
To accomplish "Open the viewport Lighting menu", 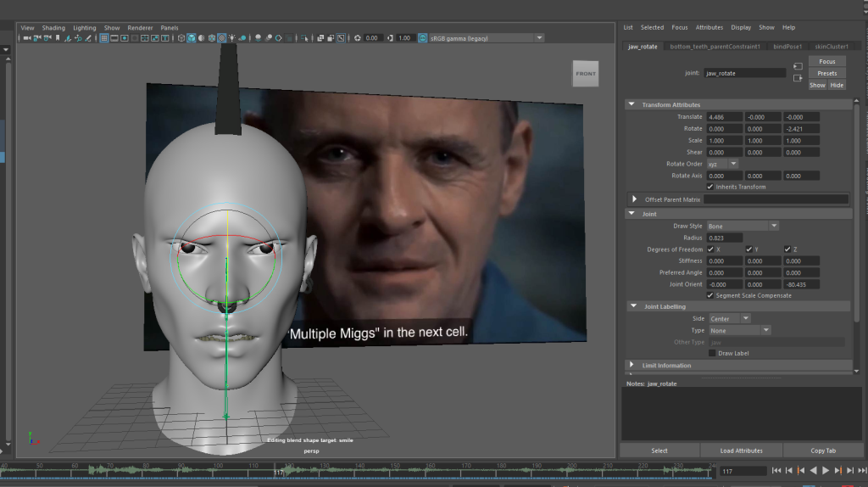I will pyautogui.click(x=85, y=28).
